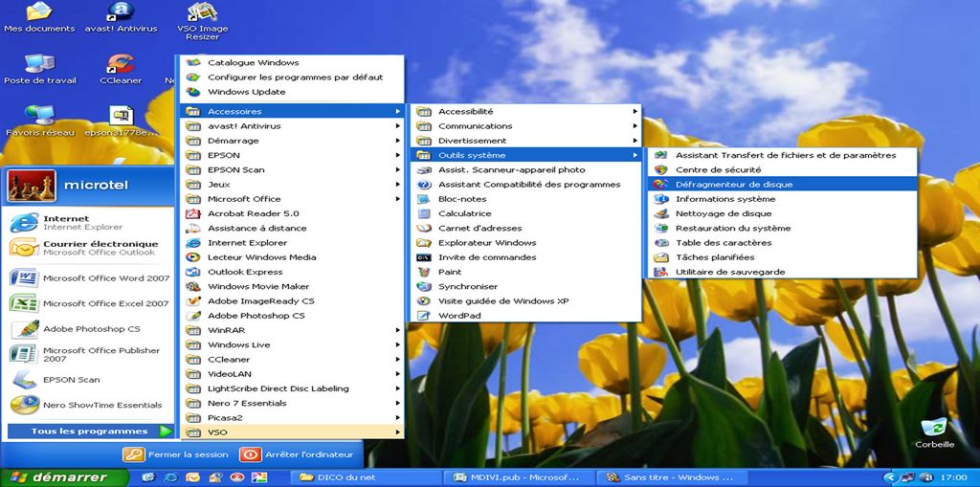Expand the Communications submenu arrow
The width and height of the screenshot is (980, 487).
point(635,125)
